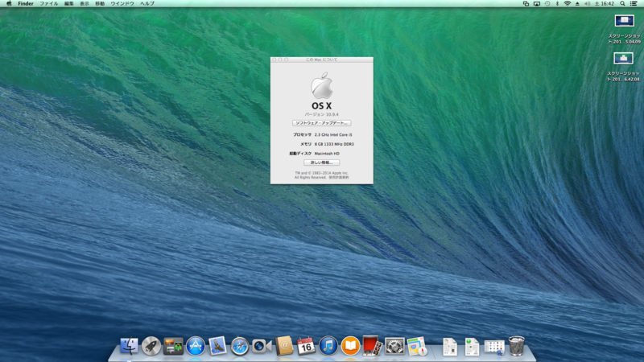Open Mail stamp icon in Dock
Screen dimensions: 644x362
217,346
